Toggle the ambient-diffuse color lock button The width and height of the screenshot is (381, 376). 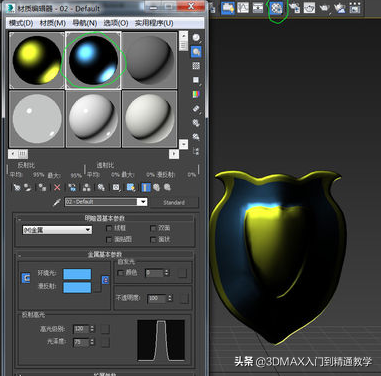26,278
